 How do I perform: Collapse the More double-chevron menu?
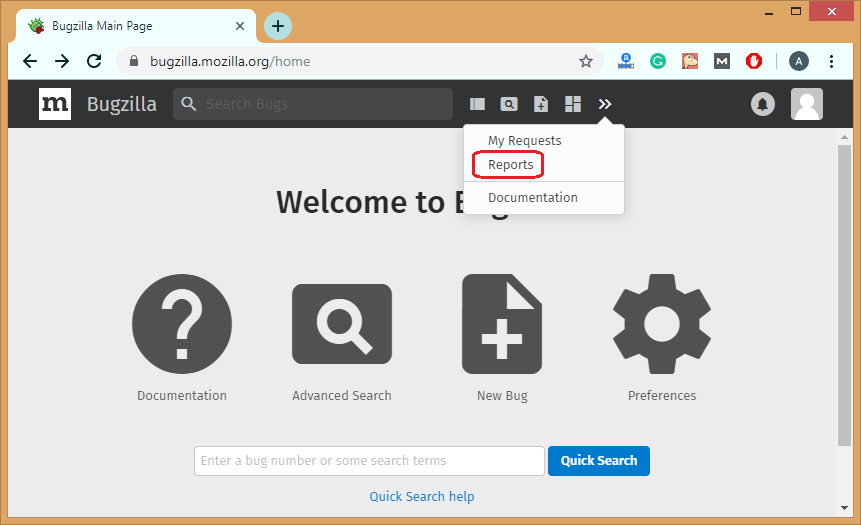pyautogui.click(x=605, y=104)
